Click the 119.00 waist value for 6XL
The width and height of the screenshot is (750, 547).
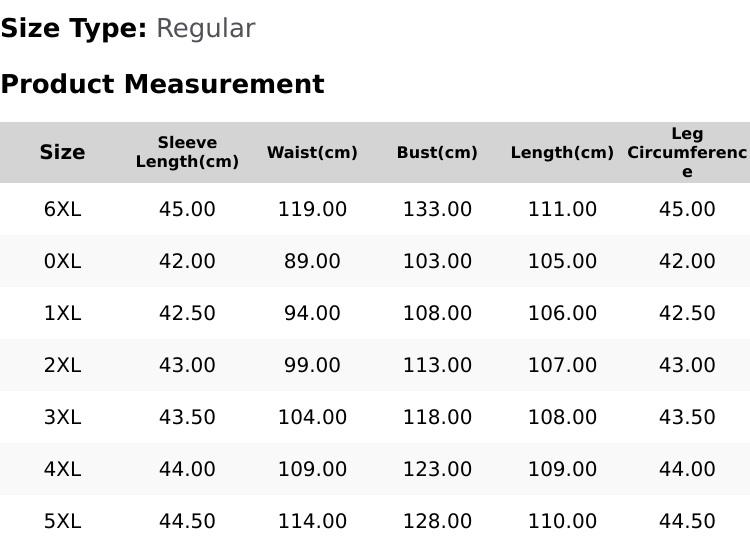point(312,209)
